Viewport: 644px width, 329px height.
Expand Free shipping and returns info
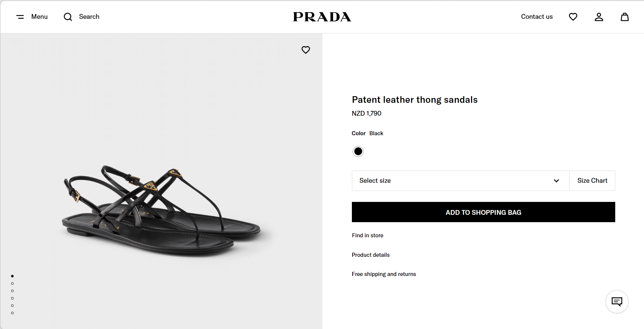pyautogui.click(x=384, y=274)
